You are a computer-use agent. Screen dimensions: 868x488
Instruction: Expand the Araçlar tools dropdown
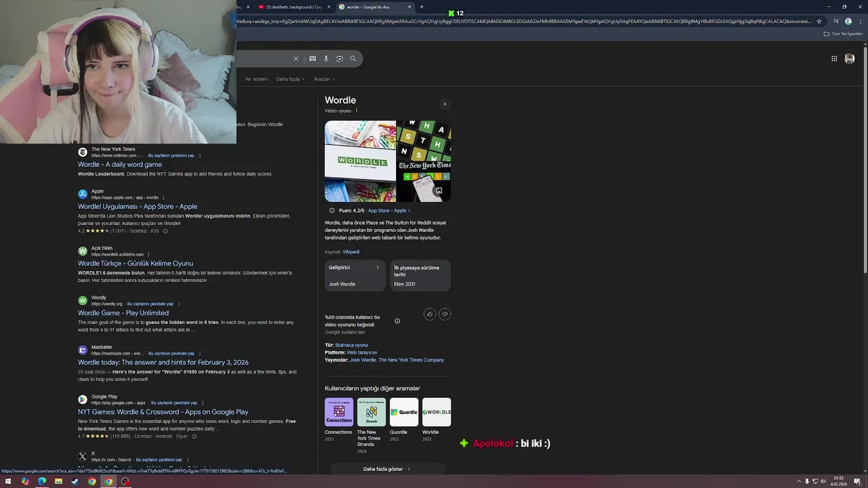[x=324, y=79]
